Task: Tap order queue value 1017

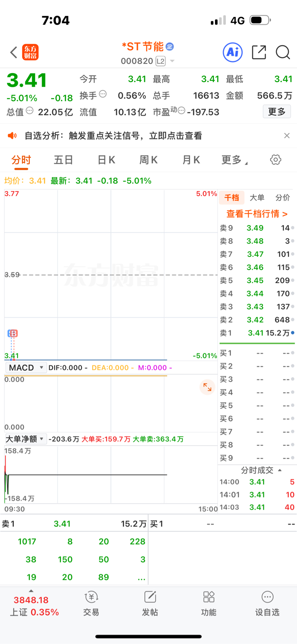Action: coord(27,542)
